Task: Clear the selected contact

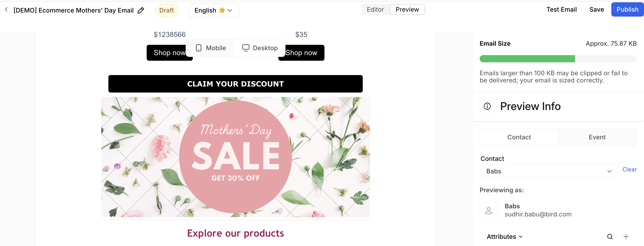Action: coord(629,169)
